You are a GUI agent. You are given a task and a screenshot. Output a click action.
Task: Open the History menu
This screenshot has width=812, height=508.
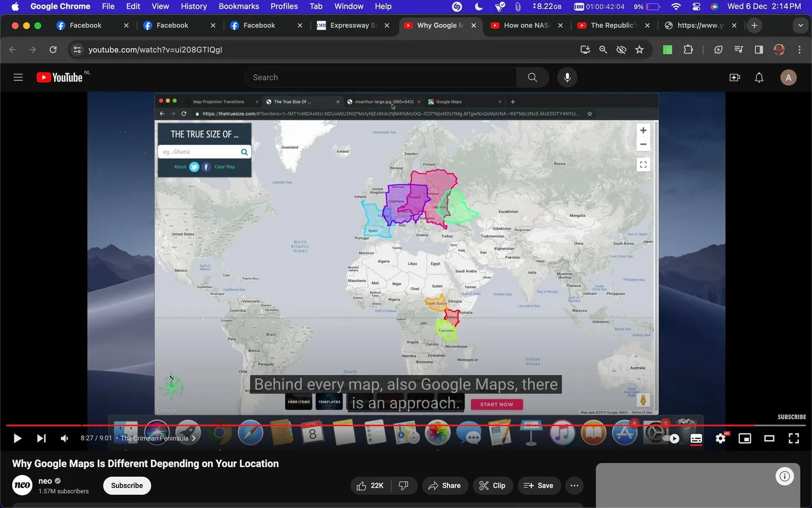(193, 6)
